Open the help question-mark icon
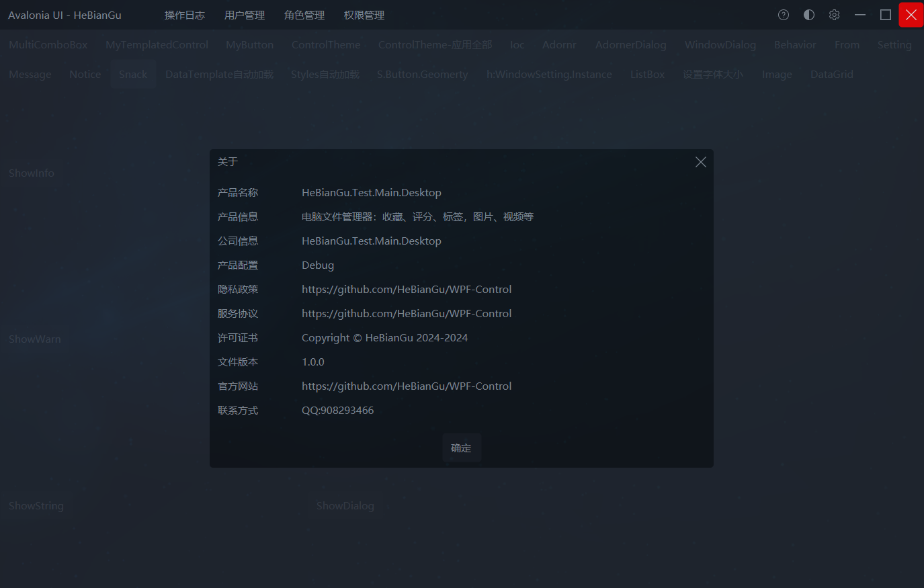 (784, 15)
